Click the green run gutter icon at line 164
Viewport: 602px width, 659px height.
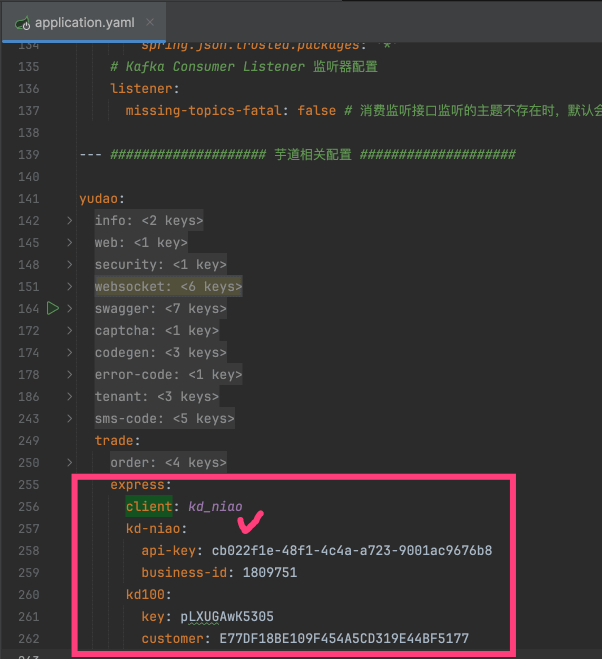(53, 308)
